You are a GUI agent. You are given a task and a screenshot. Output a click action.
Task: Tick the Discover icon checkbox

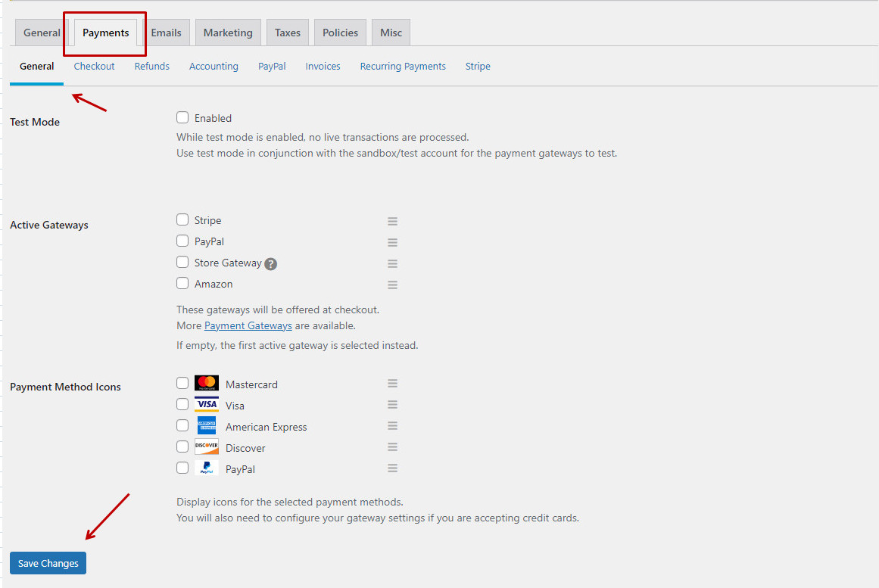coord(182,446)
